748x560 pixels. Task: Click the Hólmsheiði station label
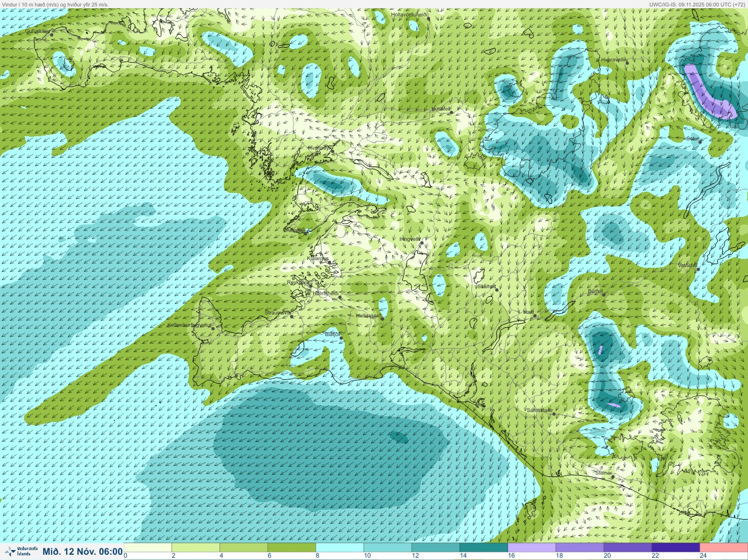pyautogui.click(x=325, y=293)
